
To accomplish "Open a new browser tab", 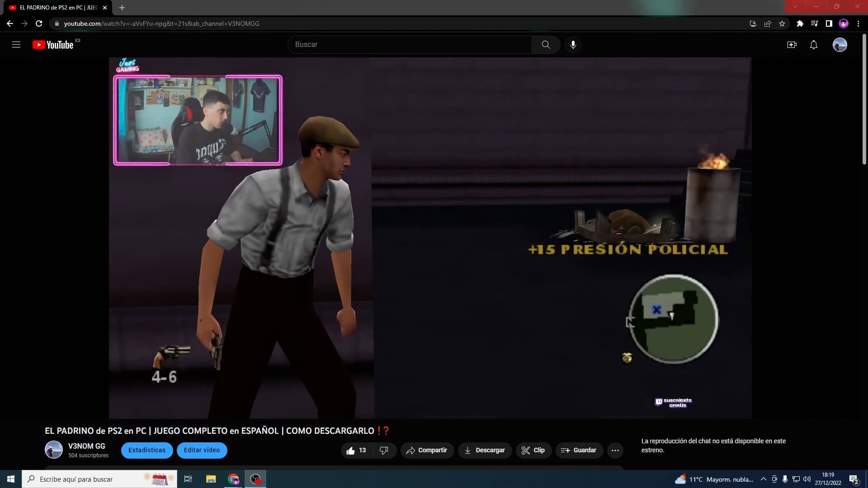I will (x=122, y=8).
